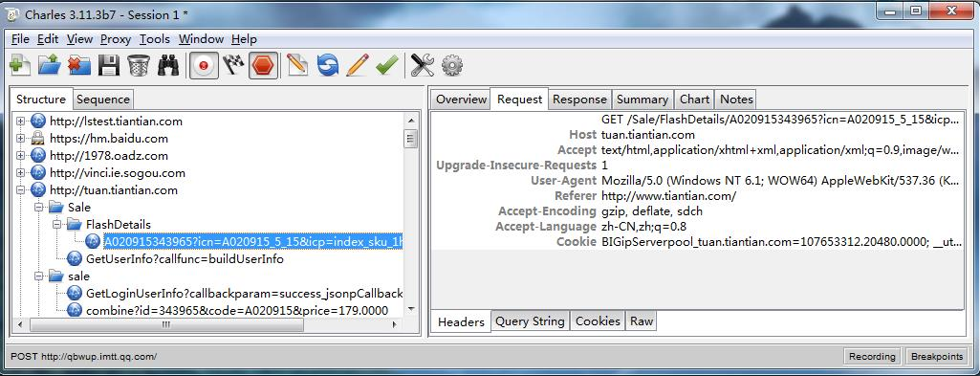Toggle the Recording status button

coord(872,356)
